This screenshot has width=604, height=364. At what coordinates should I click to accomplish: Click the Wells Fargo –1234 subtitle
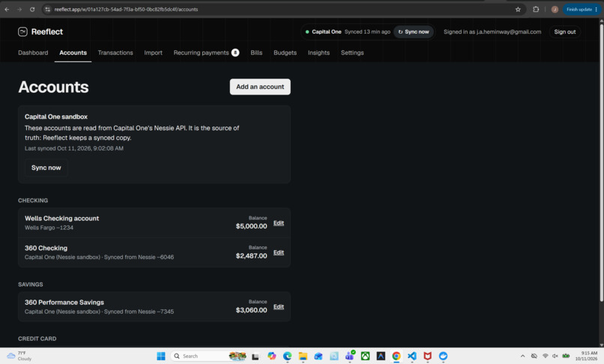[x=49, y=228]
